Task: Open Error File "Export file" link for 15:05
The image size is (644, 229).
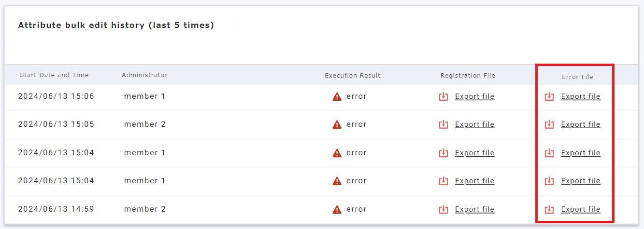Action: pyautogui.click(x=580, y=124)
